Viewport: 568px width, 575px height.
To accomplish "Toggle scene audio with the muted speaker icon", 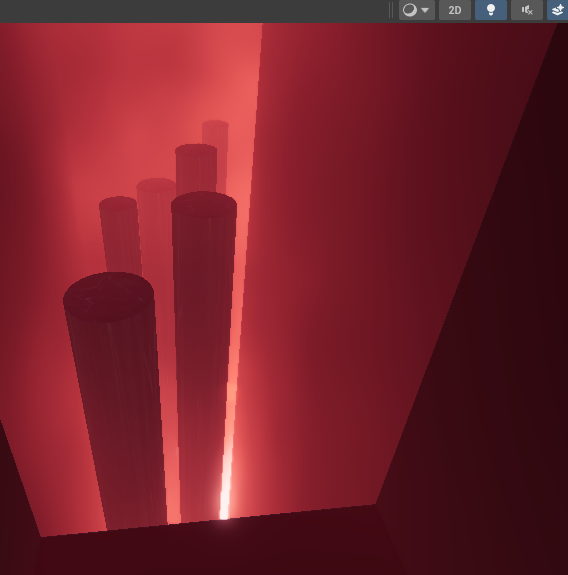I will pyautogui.click(x=527, y=10).
